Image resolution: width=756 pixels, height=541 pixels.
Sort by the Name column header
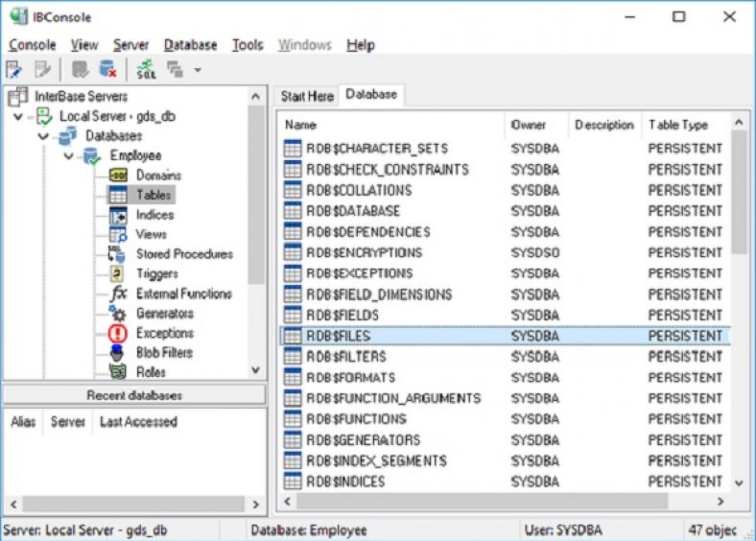click(392, 125)
